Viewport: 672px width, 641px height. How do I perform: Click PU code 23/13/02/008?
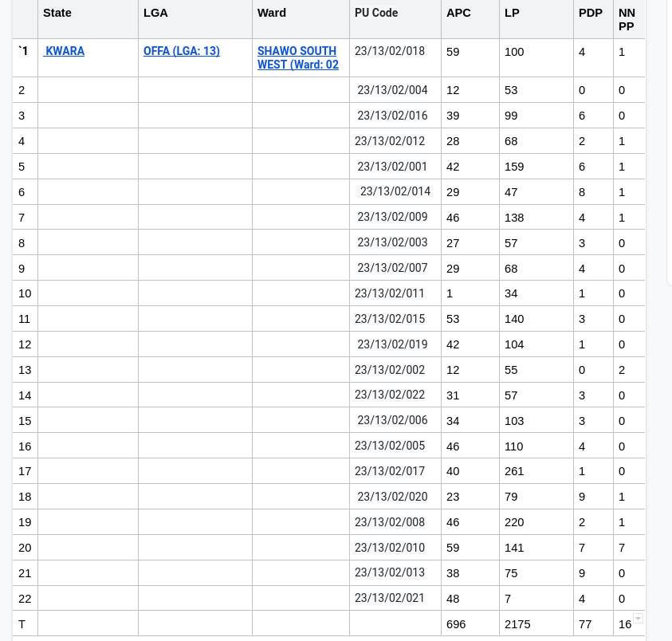(390, 521)
